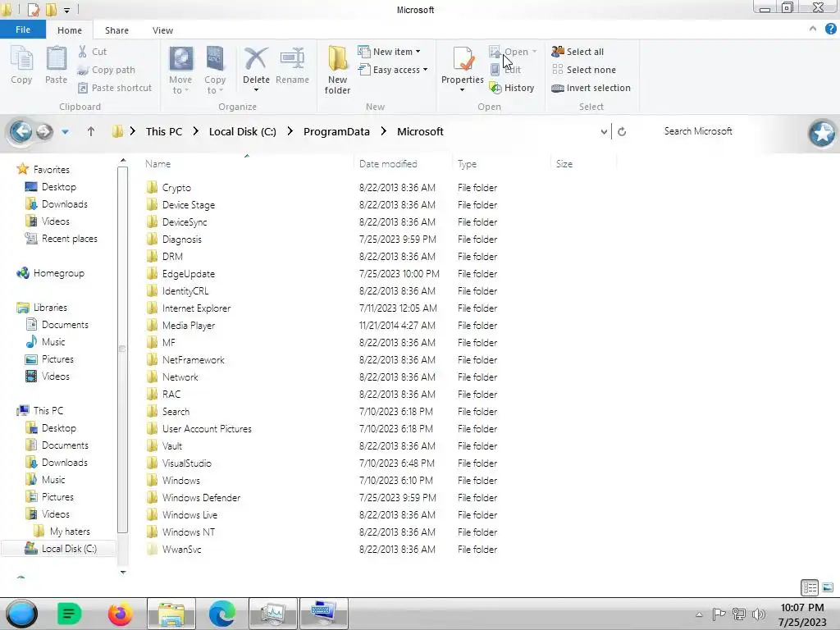Switch to Details view layout
The image size is (840, 630).
pos(810,587)
